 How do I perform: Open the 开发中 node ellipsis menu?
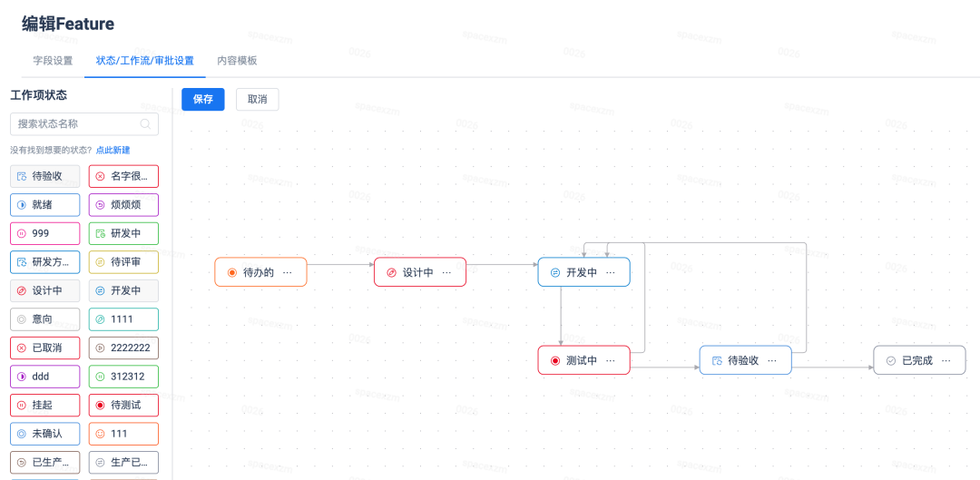point(611,272)
